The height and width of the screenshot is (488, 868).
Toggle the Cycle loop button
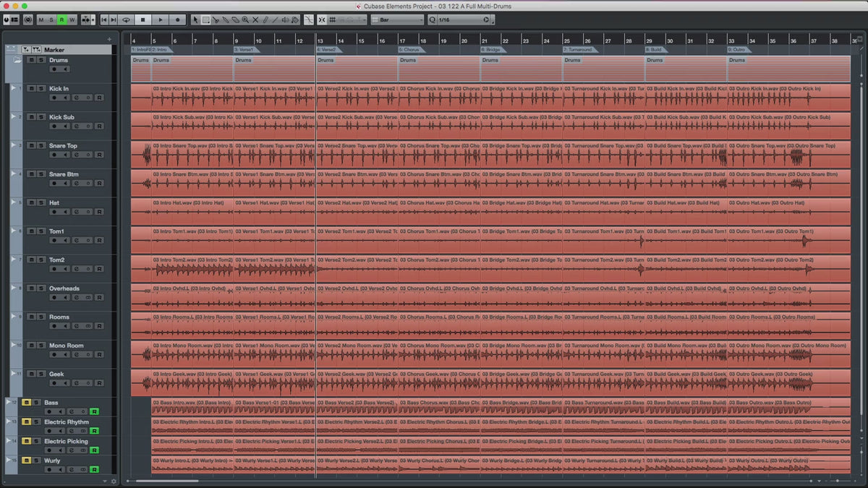[x=127, y=20]
